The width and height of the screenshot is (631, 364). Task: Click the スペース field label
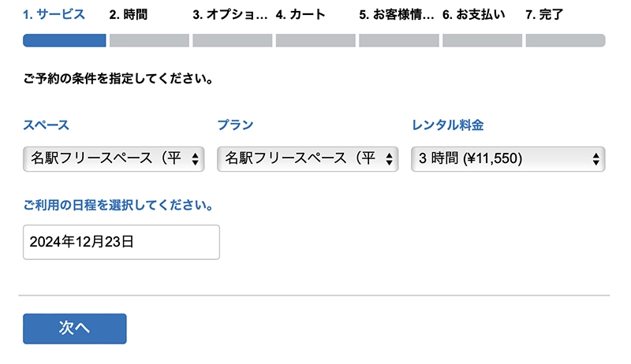point(47,124)
